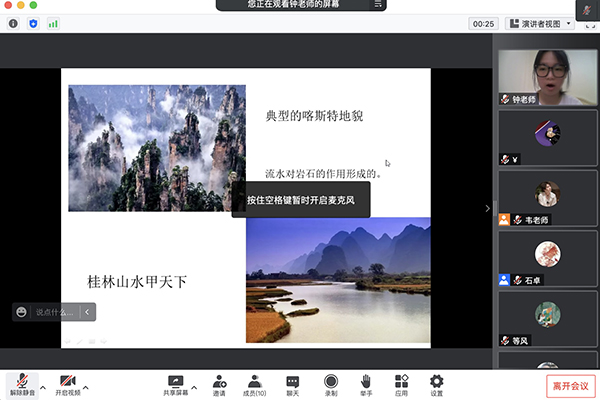
Task: Click the 流水对岩石的作用形成的 slide text
Action: 323,174
